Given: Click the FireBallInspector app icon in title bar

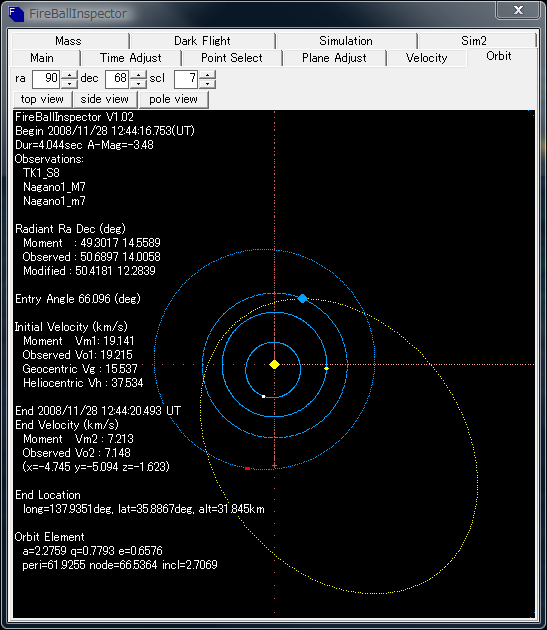Looking at the screenshot, I should click(x=16, y=14).
